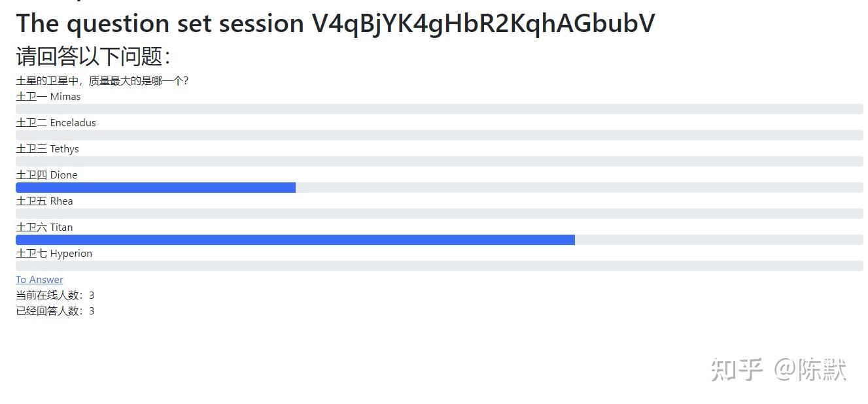Click the 已经回答人数 answered count text
This screenshot has width=868, height=404.
coord(55,311)
